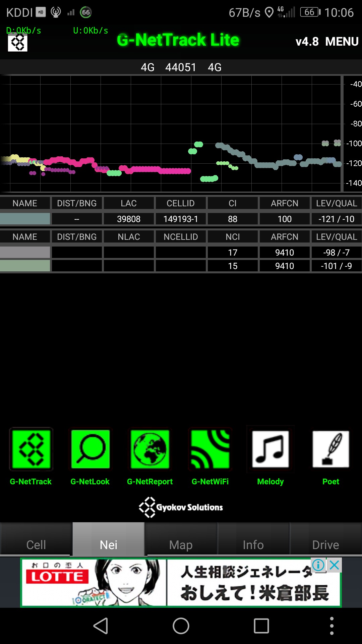The height and width of the screenshot is (644, 362).
Task: Select the LAC value 39808
Action: (x=129, y=219)
